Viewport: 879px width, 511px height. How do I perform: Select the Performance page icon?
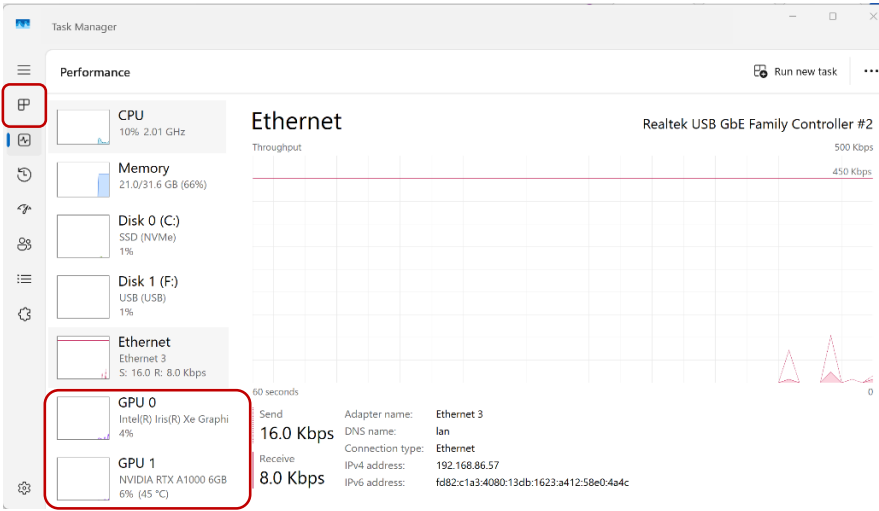click(24, 140)
